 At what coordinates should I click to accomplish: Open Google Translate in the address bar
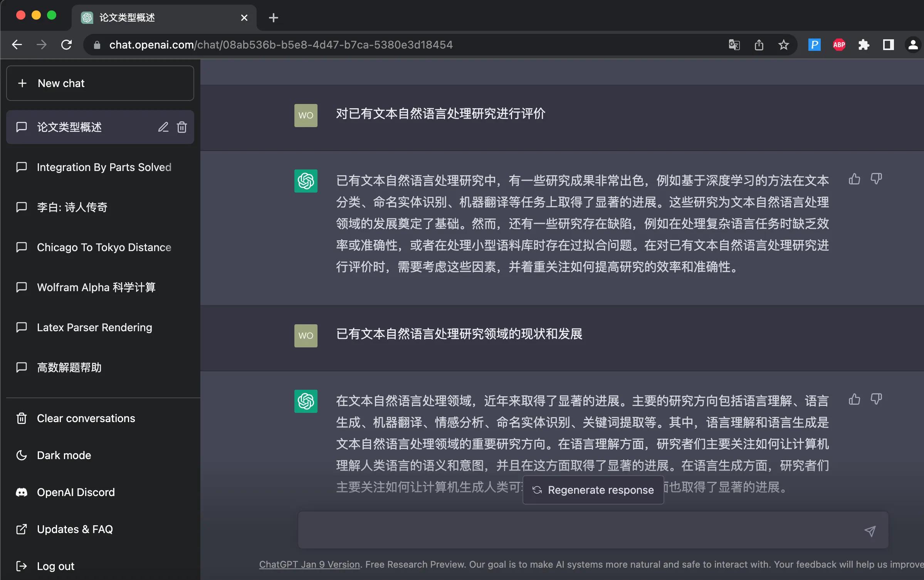[734, 45]
